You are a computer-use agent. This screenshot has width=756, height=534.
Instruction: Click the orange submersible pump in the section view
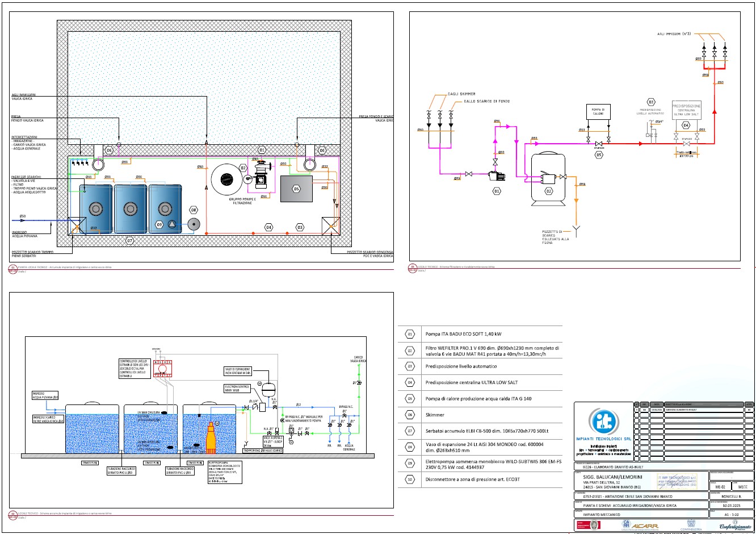211,438
